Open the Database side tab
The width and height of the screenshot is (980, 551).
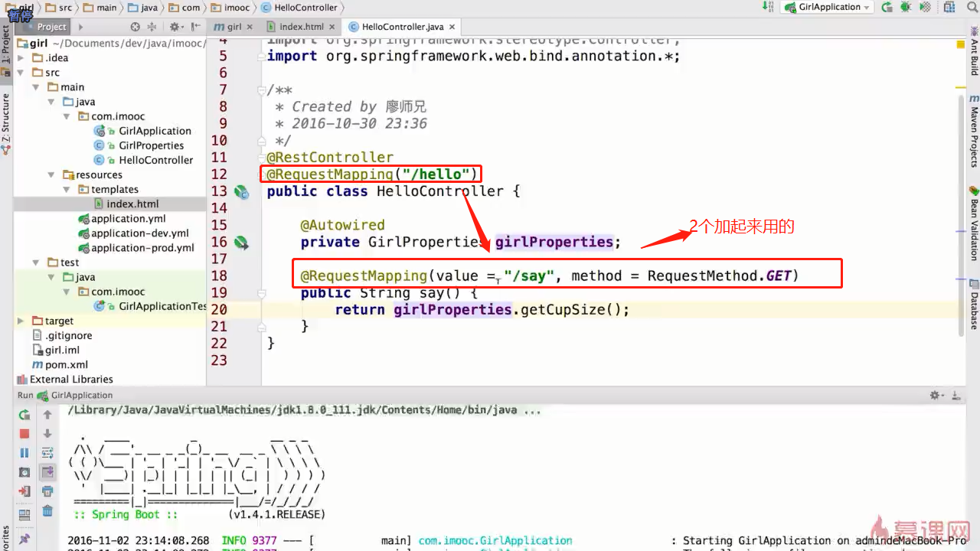tap(974, 304)
